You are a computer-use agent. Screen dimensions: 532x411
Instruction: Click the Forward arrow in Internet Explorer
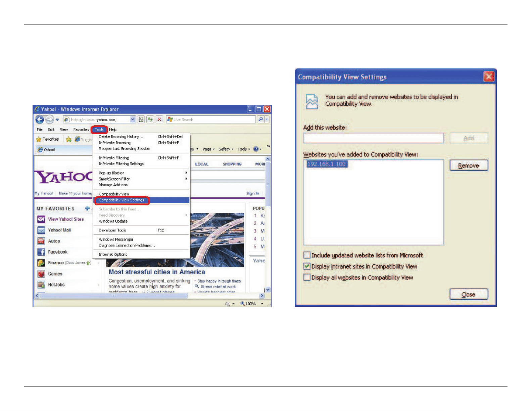click(49, 119)
